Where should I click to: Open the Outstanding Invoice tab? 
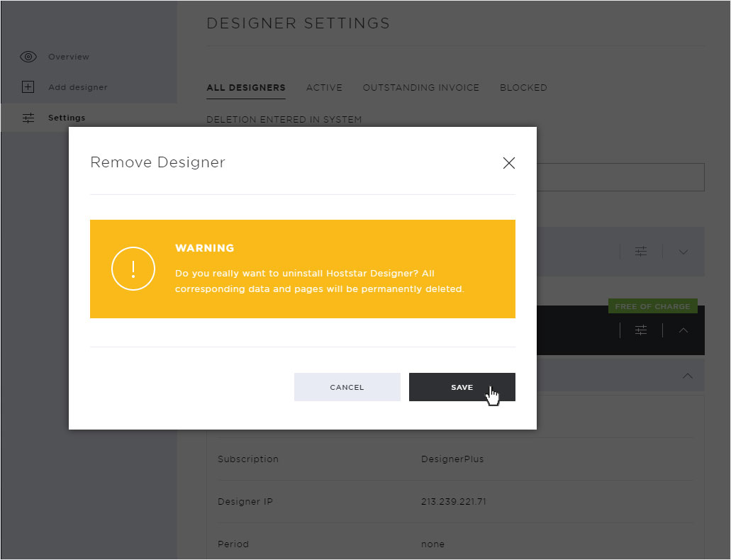[421, 88]
